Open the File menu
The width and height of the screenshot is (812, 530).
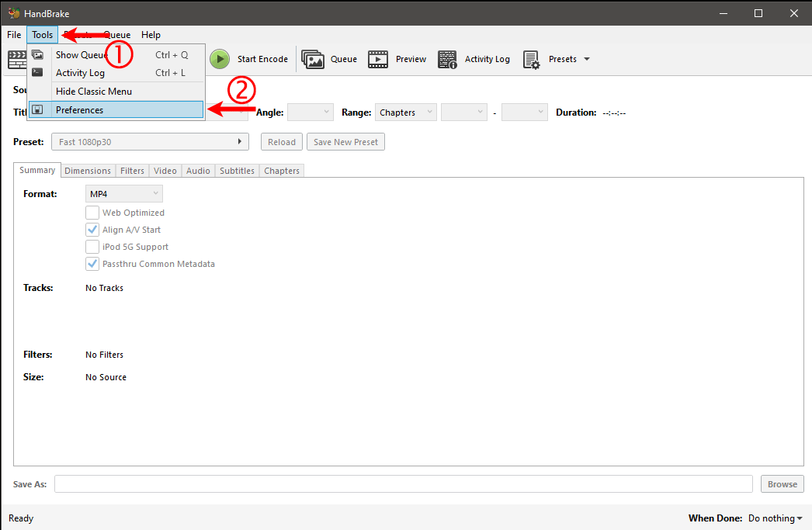[14, 35]
